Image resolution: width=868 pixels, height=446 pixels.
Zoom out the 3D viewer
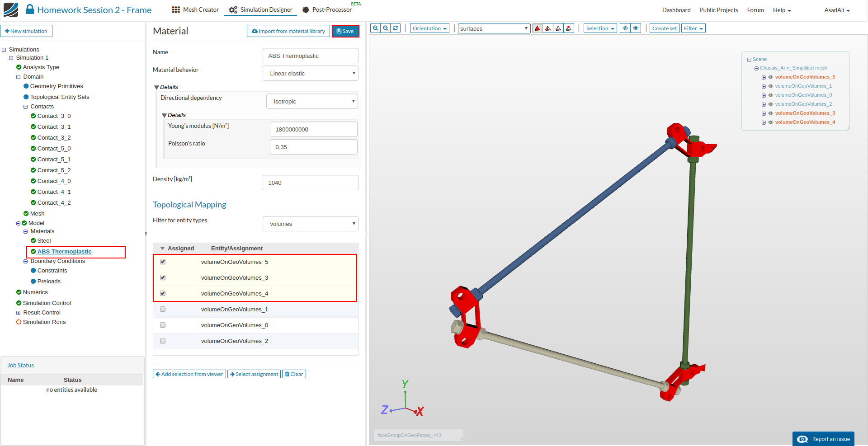(386, 28)
